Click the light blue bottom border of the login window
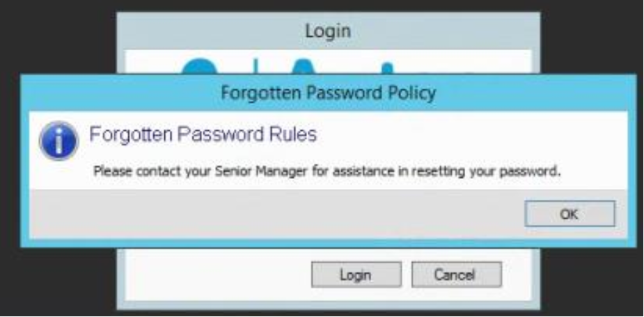The width and height of the screenshot is (644, 317). point(328,305)
